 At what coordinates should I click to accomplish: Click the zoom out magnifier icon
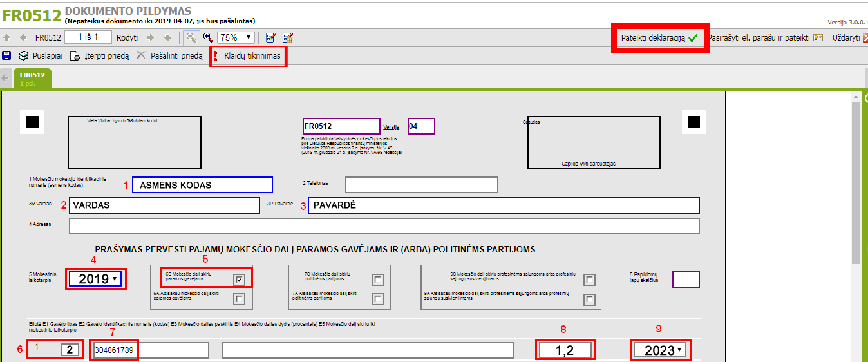(191, 37)
